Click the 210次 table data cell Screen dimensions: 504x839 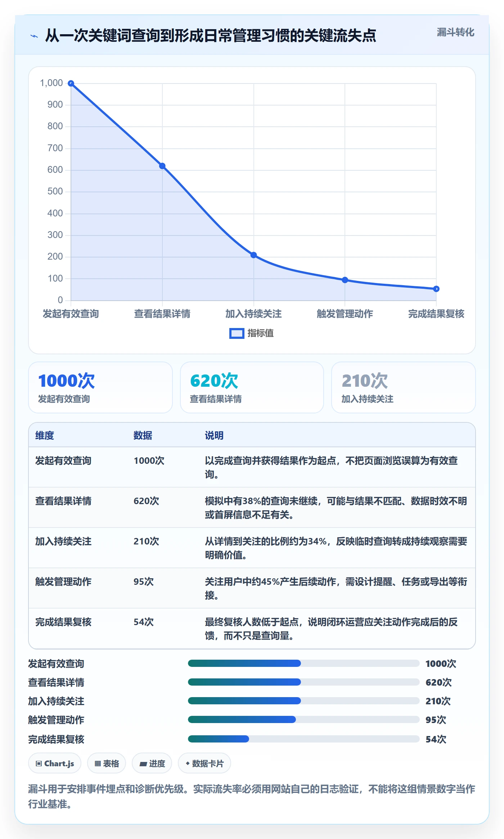[146, 542]
